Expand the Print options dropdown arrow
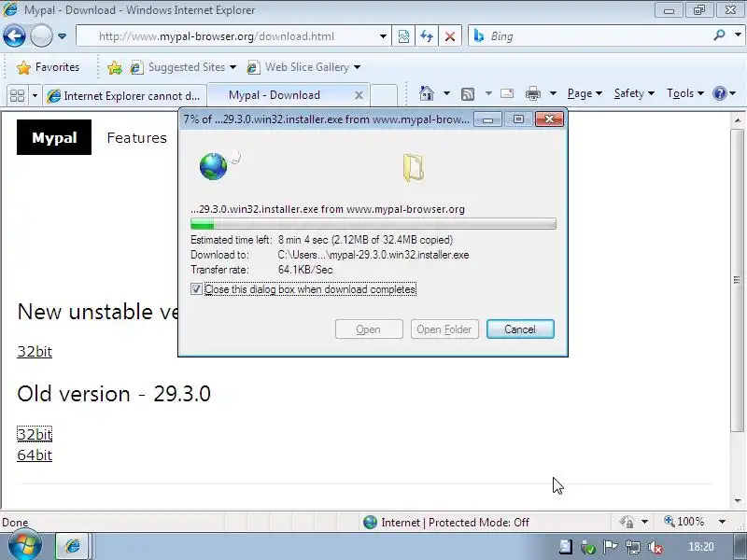 pyautogui.click(x=553, y=93)
